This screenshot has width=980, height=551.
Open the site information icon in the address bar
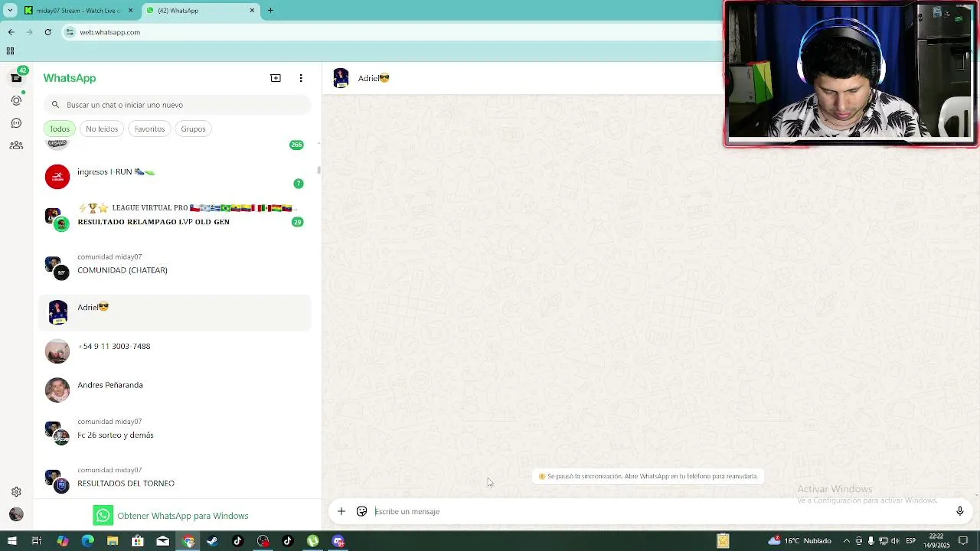point(70,32)
